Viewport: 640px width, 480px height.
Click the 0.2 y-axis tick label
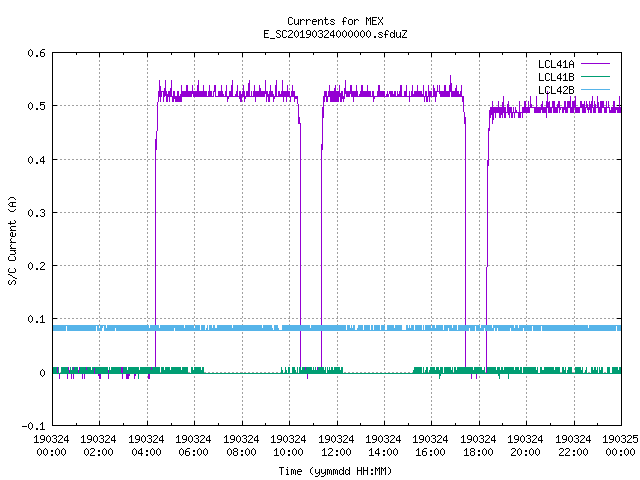coord(36,266)
